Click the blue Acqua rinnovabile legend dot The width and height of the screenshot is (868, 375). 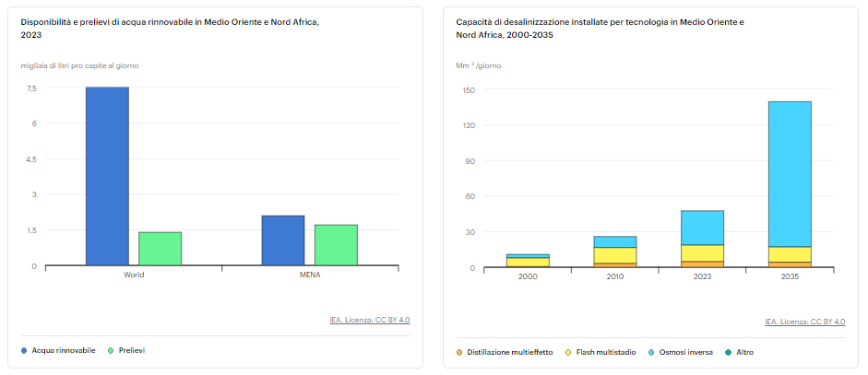(23, 351)
